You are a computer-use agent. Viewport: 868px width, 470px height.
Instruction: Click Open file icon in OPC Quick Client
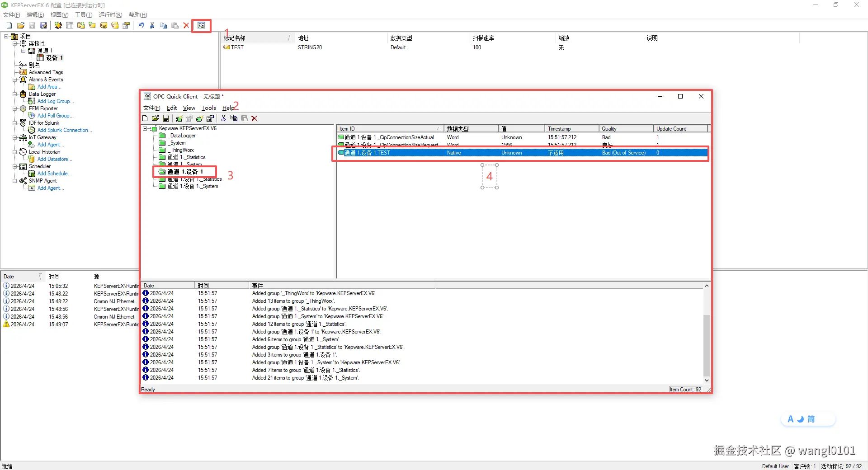point(155,118)
